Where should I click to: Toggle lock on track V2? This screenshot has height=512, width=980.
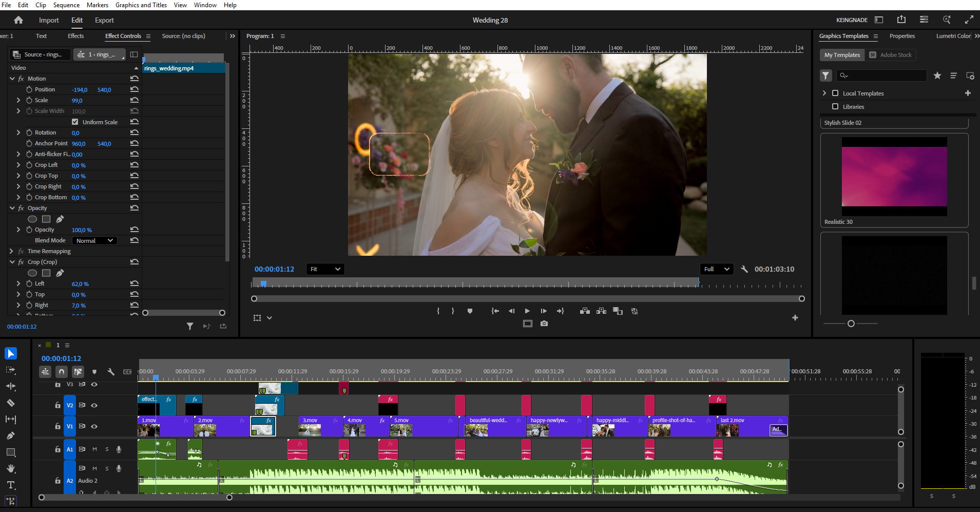point(57,405)
